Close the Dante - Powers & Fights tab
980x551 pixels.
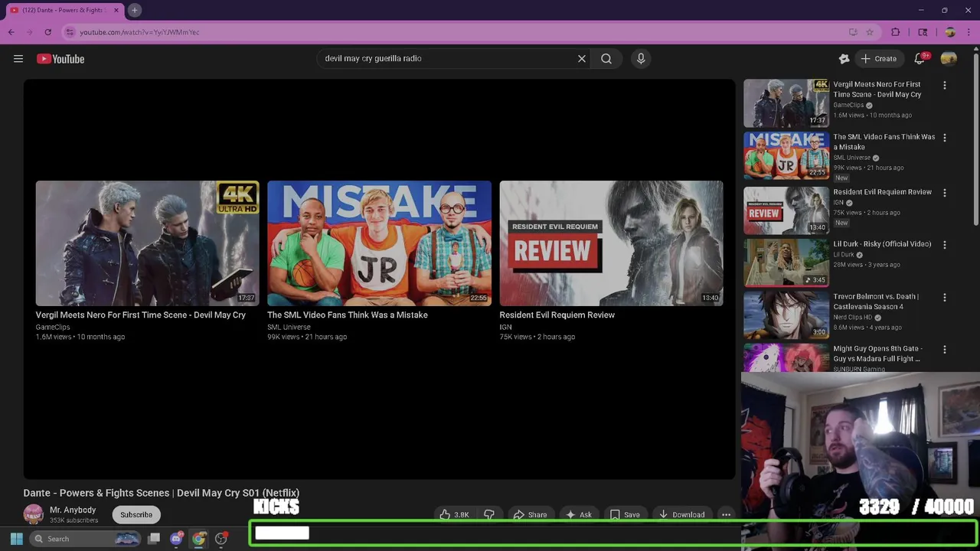(116, 10)
